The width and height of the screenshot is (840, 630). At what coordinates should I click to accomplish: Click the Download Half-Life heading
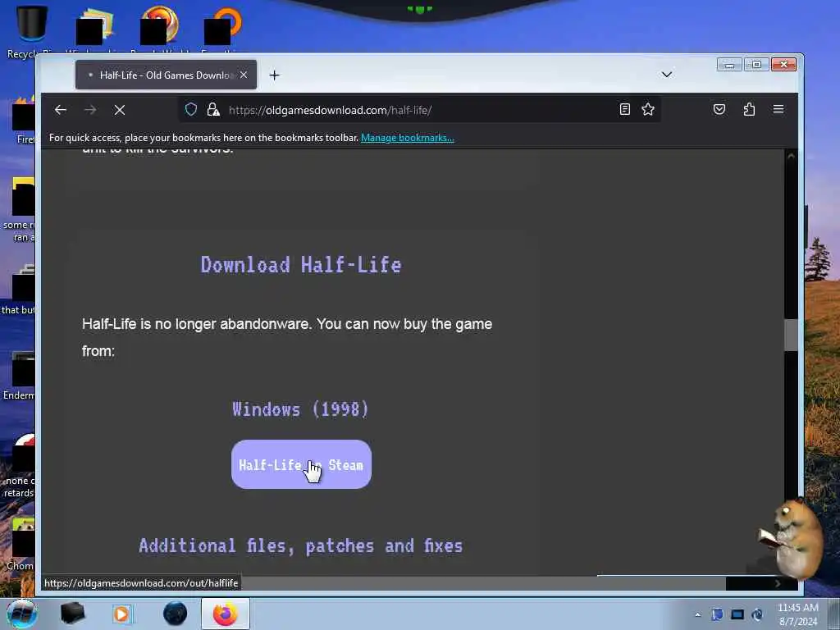pos(301,265)
